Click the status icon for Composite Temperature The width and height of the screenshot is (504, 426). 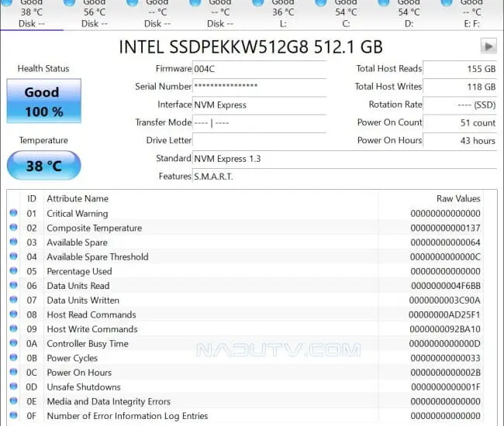pyautogui.click(x=13, y=227)
